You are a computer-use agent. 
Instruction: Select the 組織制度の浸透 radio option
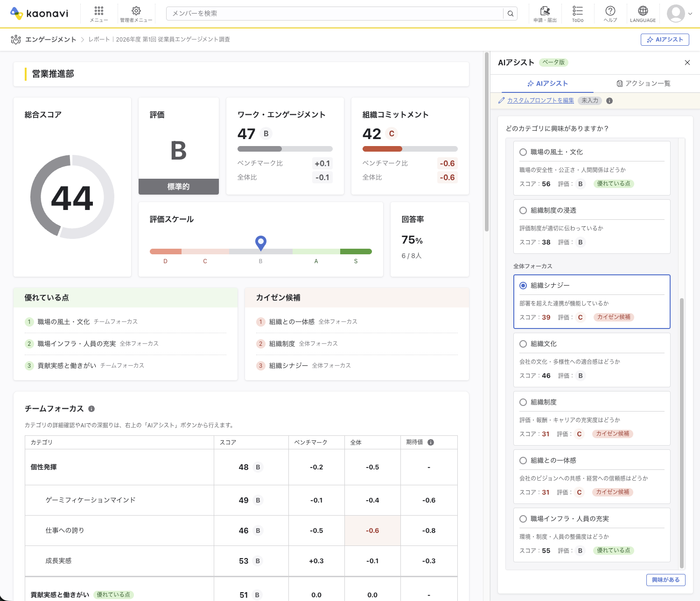pyautogui.click(x=523, y=210)
